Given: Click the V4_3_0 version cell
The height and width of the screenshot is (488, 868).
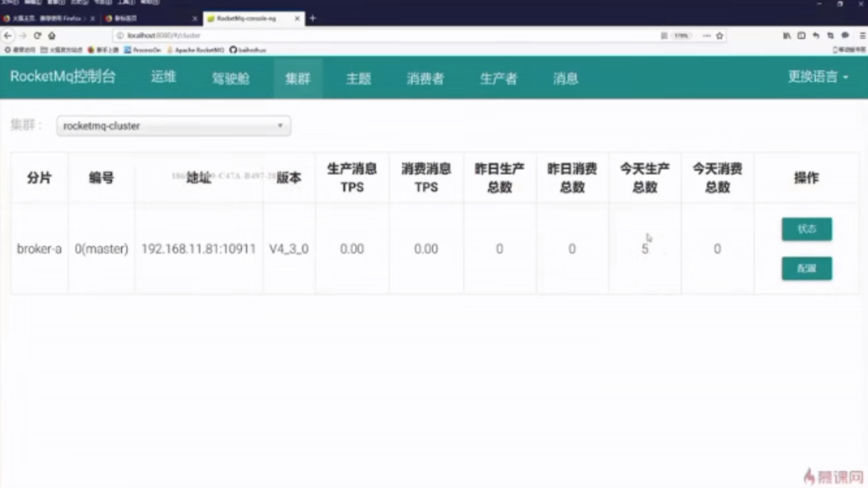Looking at the screenshot, I should [289, 249].
